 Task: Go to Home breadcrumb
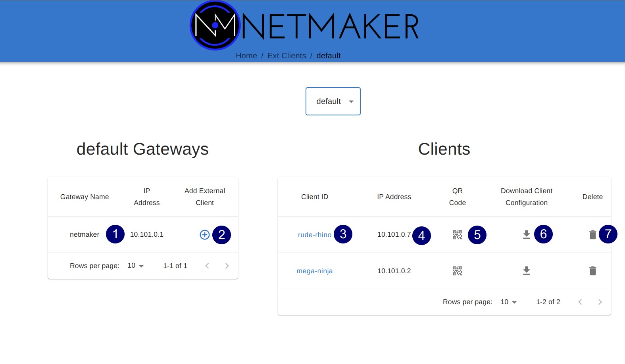pyautogui.click(x=246, y=56)
